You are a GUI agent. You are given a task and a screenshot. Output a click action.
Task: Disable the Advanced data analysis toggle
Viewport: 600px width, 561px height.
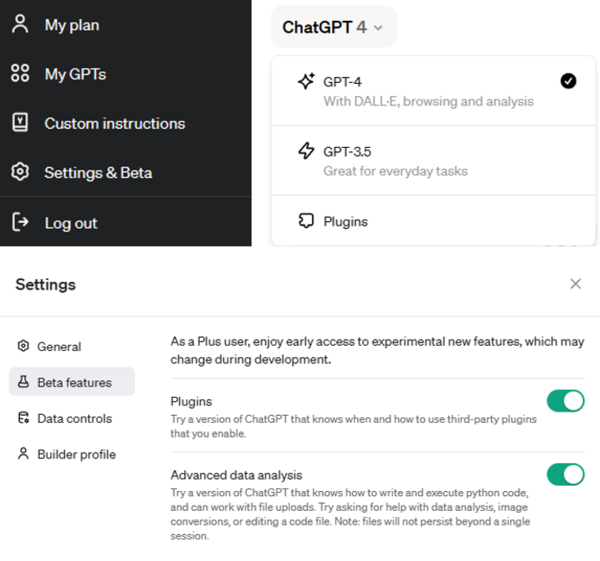click(565, 474)
